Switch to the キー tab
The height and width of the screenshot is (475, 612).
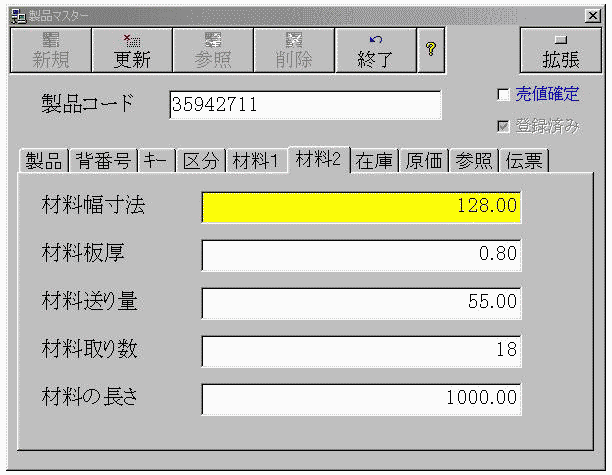157,161
